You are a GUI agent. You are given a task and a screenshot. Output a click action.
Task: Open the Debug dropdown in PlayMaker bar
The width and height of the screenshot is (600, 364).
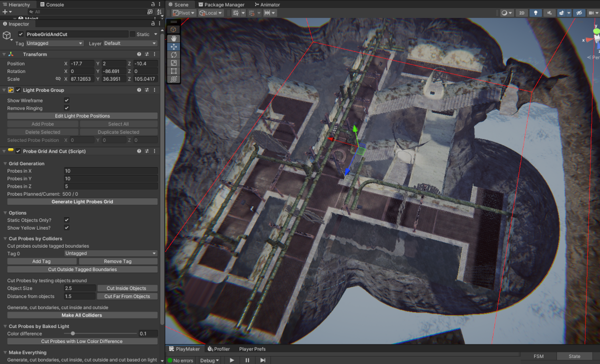point(209,360)
